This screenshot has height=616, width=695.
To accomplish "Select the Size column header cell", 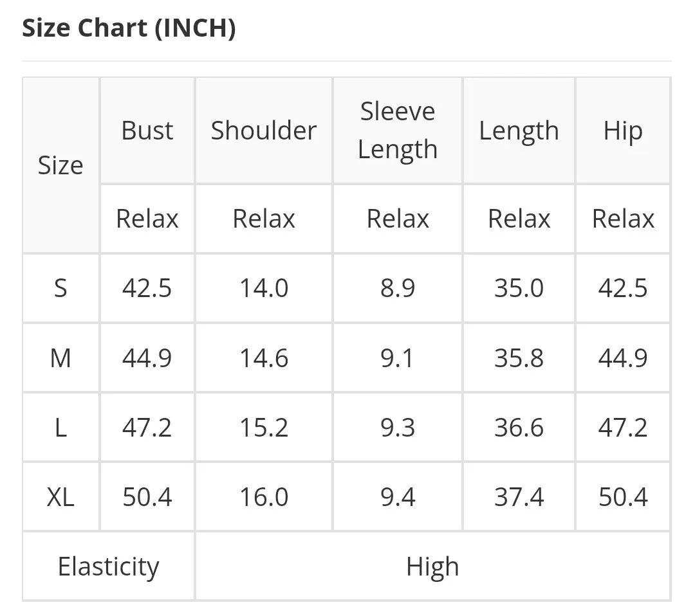I will tap(60, 165).
